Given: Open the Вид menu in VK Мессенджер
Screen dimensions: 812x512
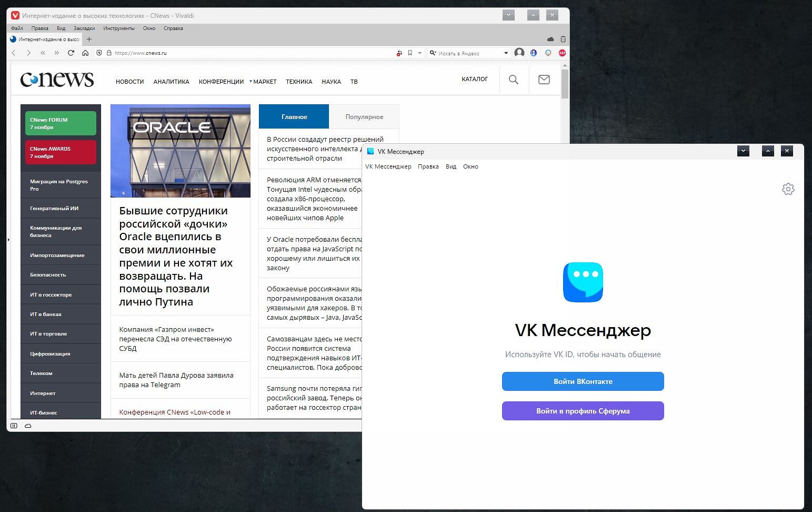Looking at the screenshot, I should [x=451, y=166].
